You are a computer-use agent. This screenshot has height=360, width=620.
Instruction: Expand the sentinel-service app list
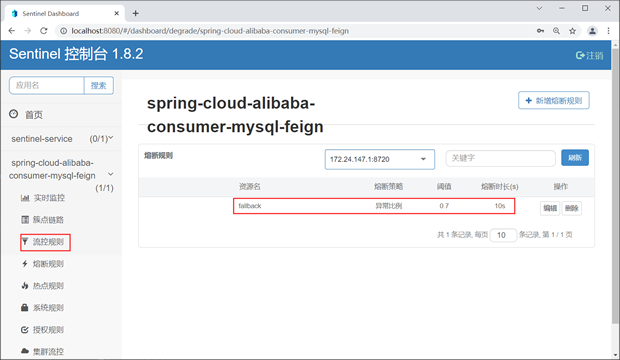click(x=62, y=139)
